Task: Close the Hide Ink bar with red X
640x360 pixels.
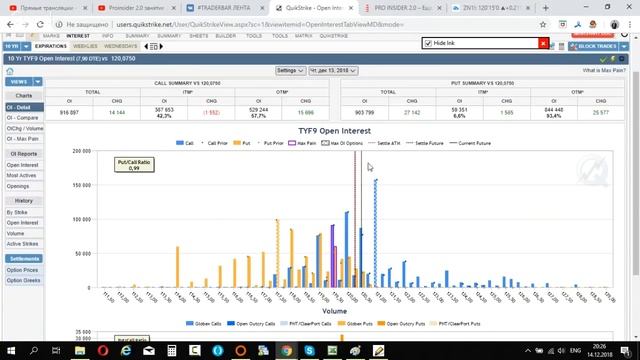Action: [543, 43]
